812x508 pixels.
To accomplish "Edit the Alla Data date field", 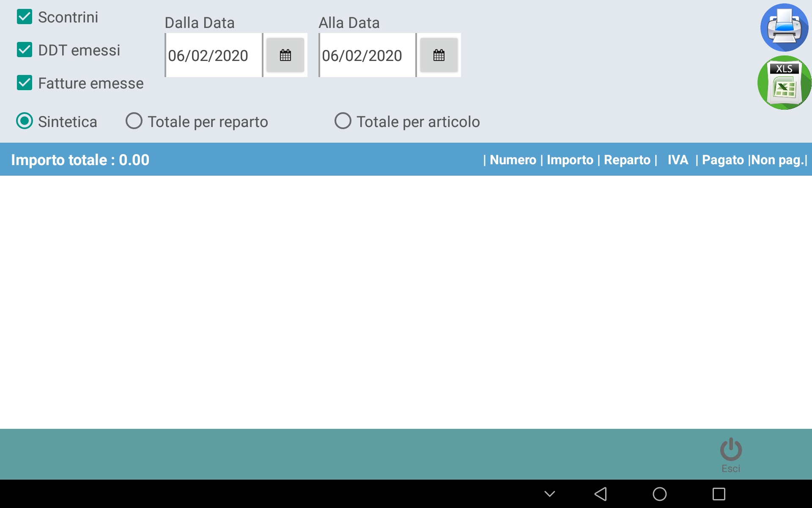I will coord(368,55).
